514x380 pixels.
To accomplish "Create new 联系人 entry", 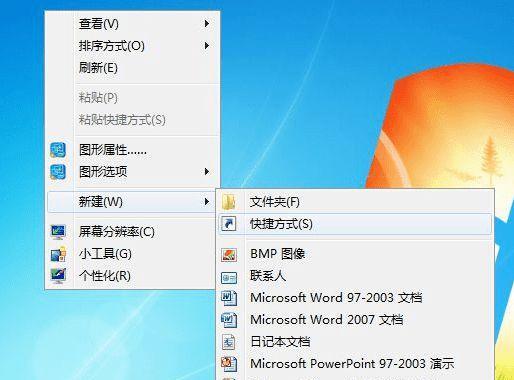I will (x=355, y=276).
